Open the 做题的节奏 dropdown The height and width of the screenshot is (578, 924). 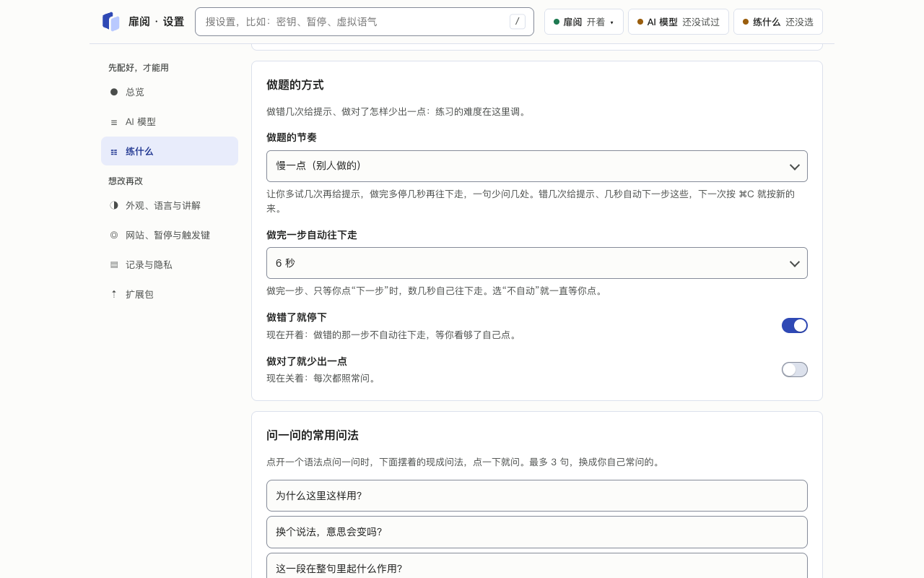[537, 166]
